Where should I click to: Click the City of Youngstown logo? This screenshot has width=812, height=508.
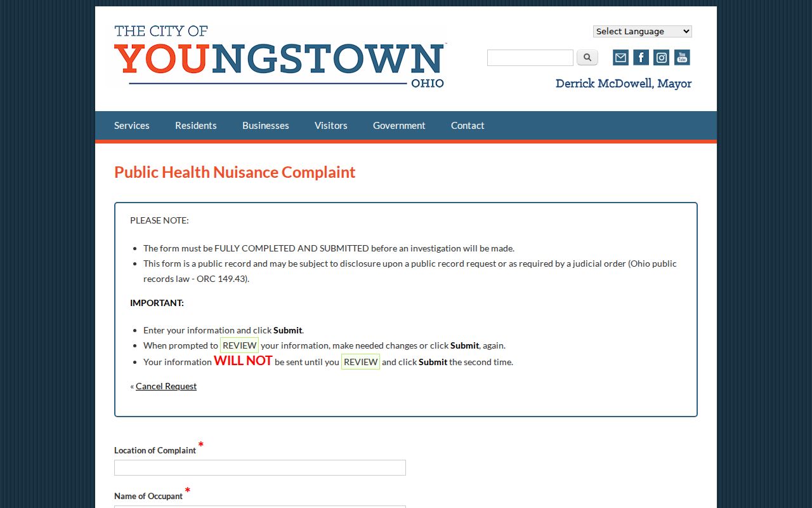coord(280,57)
